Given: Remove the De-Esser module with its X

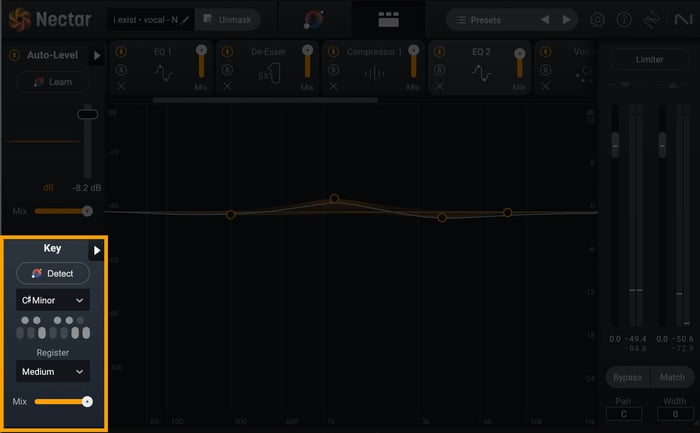Looking at the screenshot, I should (227, 86).
